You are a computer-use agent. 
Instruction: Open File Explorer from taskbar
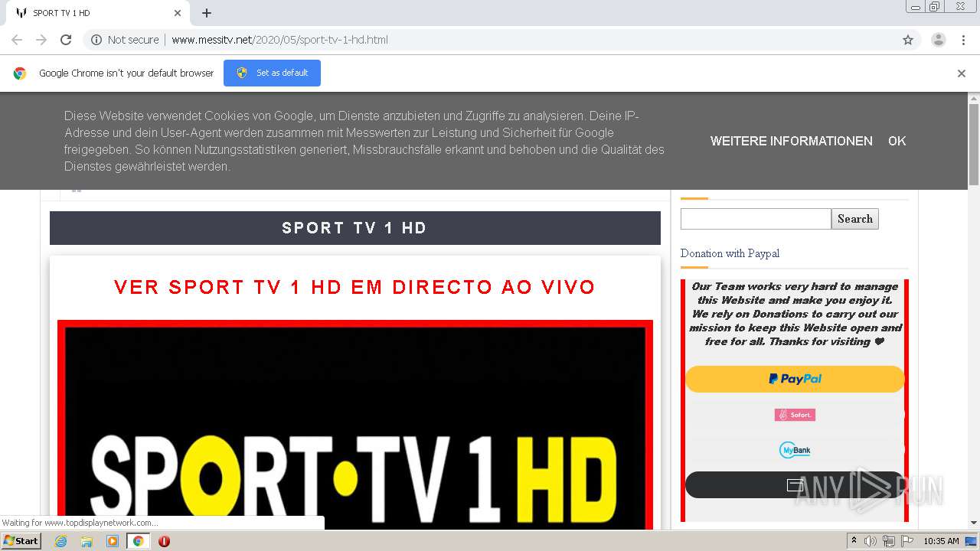point(87,541)
